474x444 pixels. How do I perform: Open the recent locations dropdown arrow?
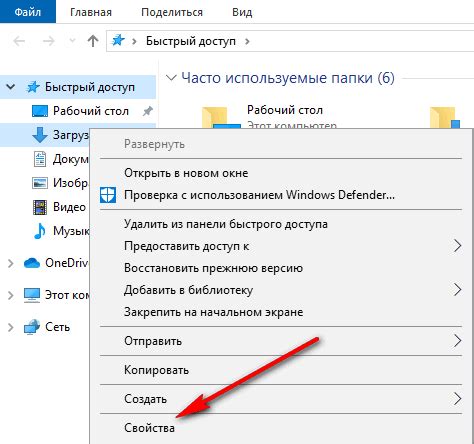click(x=72, y=41)
